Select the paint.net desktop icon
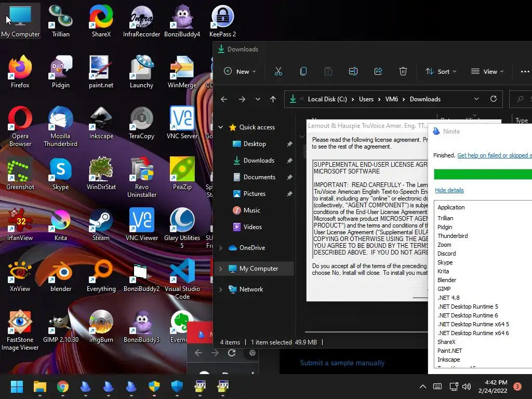This screenshot has height=399, width=532. [x=101, y=72]
